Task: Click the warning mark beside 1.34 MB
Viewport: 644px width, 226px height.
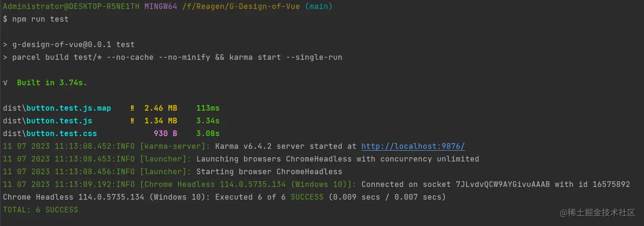Action: coord(133,121)
